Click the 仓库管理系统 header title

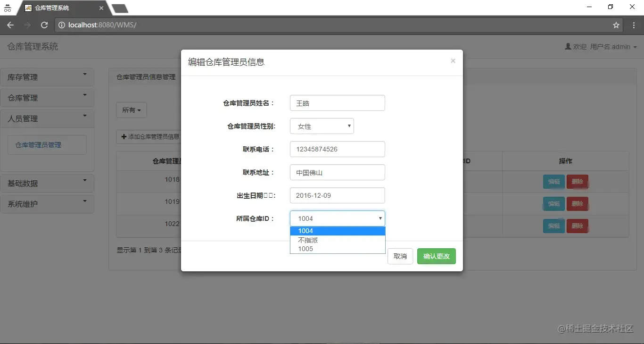[x=33, y=47]
